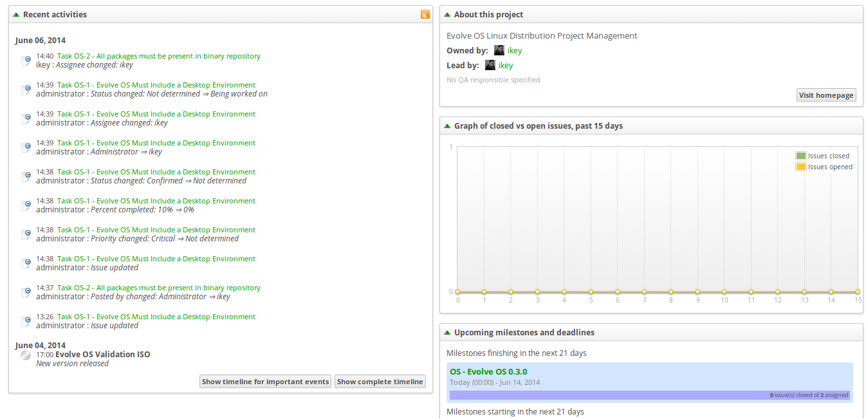Click the disc release icon for Evolve OS Validation ISO
Image resolution: width=868 pixels, height=419 pixels.
[26, 355]
